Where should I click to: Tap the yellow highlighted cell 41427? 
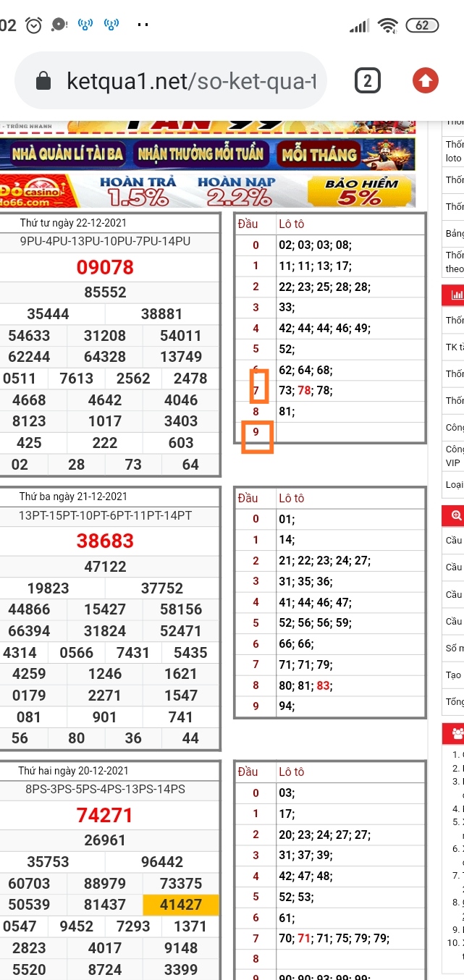pos(181,905)
